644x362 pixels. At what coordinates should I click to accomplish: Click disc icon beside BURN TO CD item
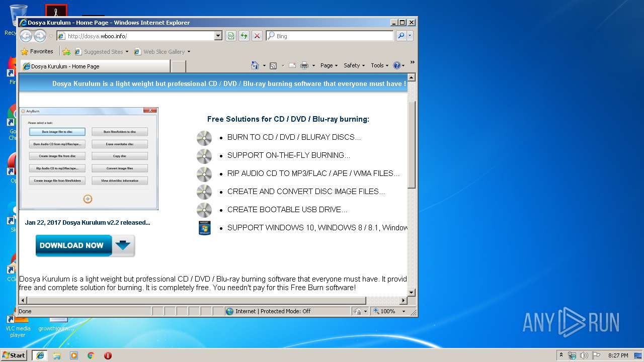pos(204,138)
